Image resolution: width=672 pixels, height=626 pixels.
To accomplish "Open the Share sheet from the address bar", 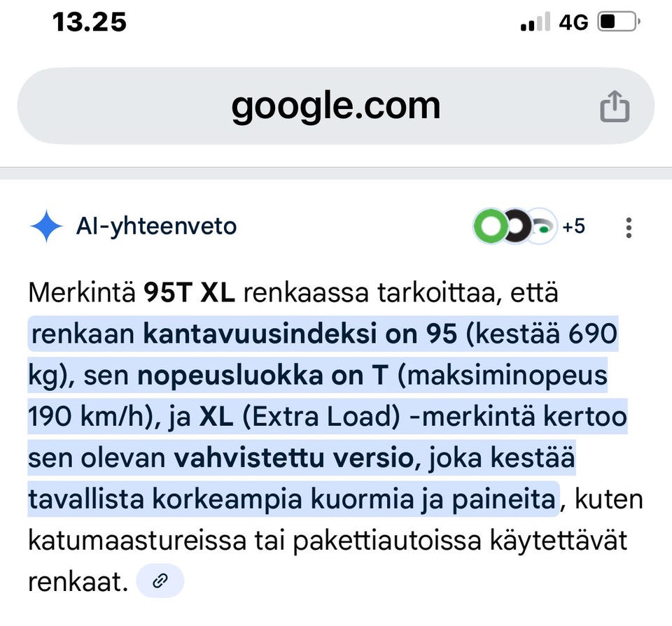I will (615, 106).
